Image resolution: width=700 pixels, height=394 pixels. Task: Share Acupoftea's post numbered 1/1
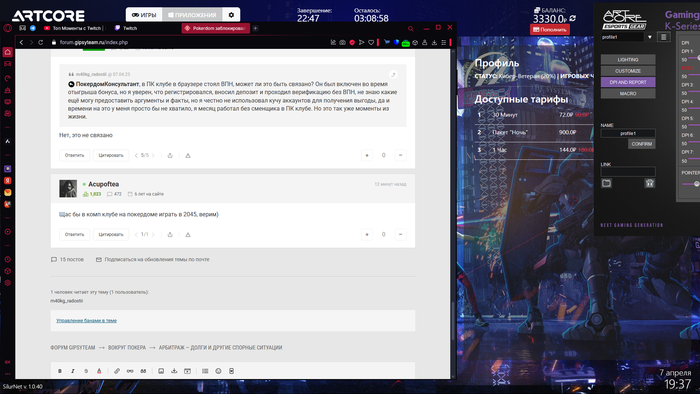(x=170, y=234)
